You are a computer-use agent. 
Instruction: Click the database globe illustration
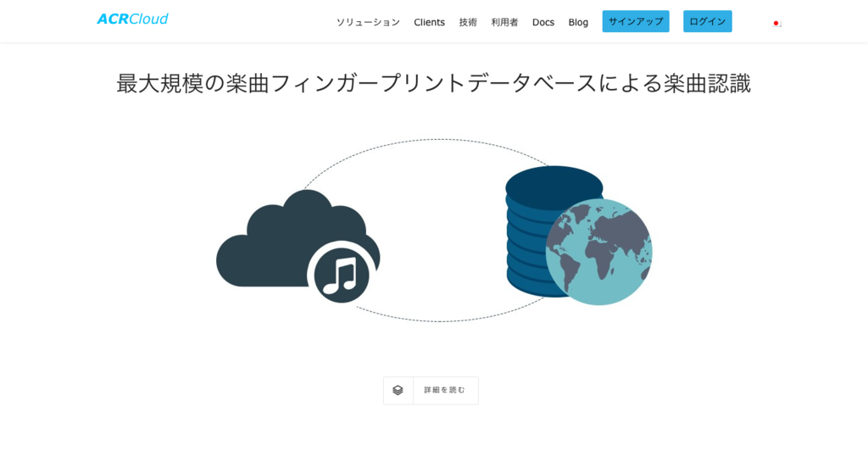[578, 236]
